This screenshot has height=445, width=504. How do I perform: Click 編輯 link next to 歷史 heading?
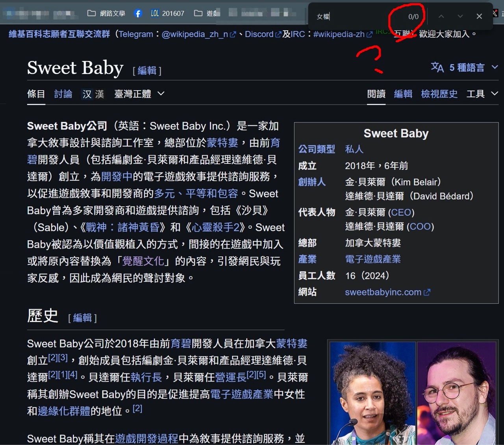coord(82,318)
